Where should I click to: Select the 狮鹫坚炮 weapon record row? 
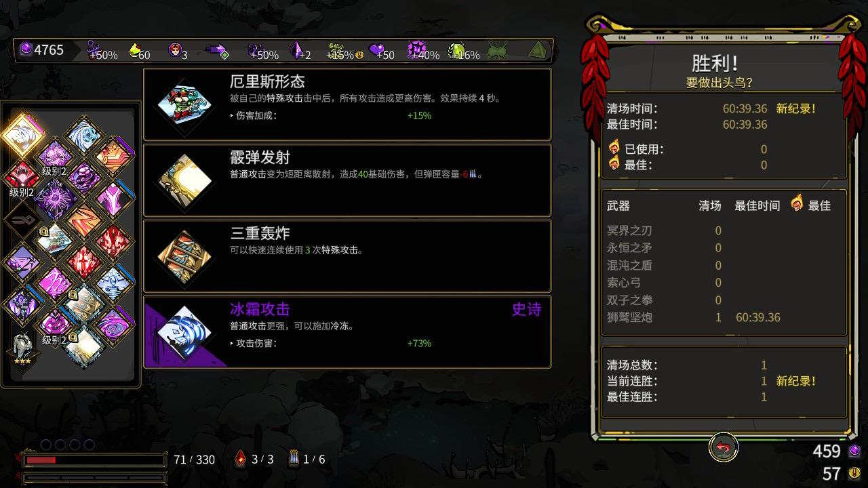point(723,317)
